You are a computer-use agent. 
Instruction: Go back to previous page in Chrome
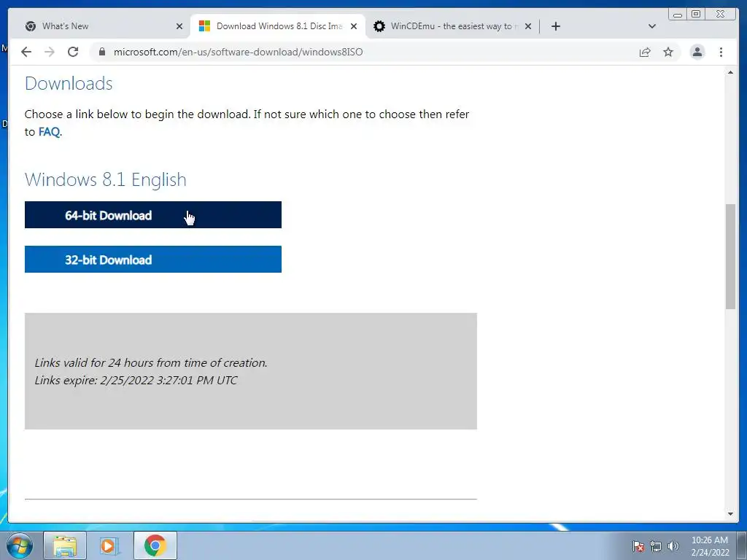26,52
